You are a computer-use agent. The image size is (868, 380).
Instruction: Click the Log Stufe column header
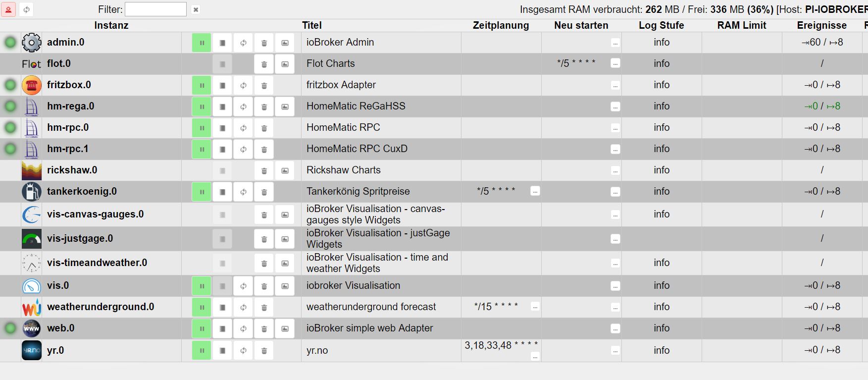[x=661, y=25]
